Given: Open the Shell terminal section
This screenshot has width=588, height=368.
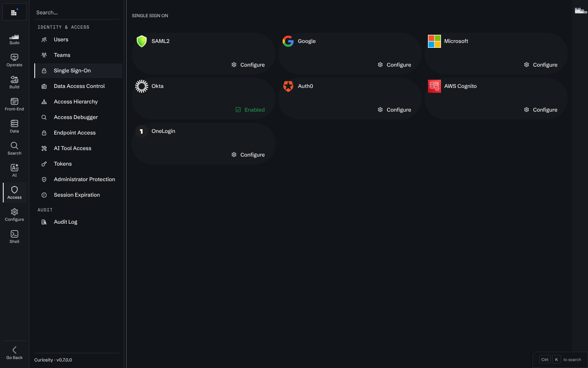Looking at the screenshot, I should tap(14, 237).
